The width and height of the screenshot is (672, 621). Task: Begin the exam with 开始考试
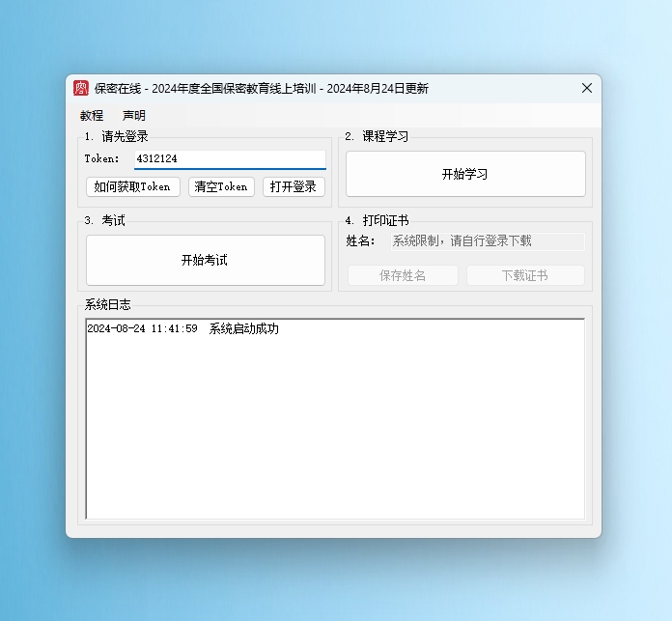coord(206,260)
